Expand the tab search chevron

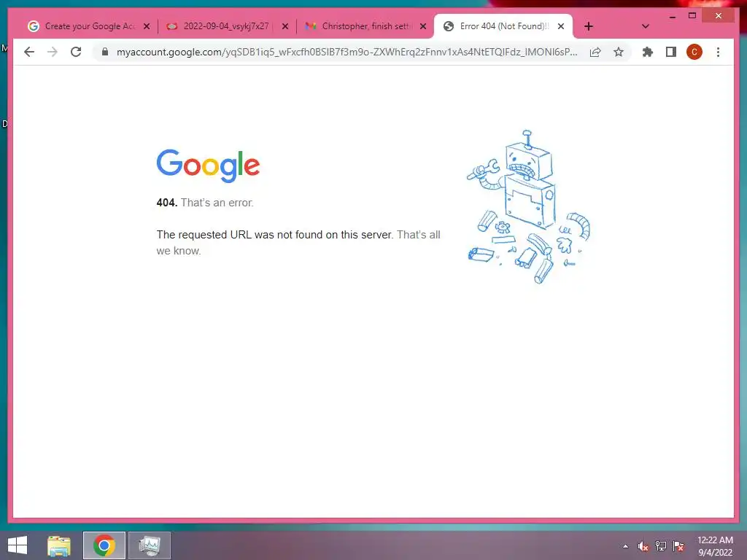(645, 26)
